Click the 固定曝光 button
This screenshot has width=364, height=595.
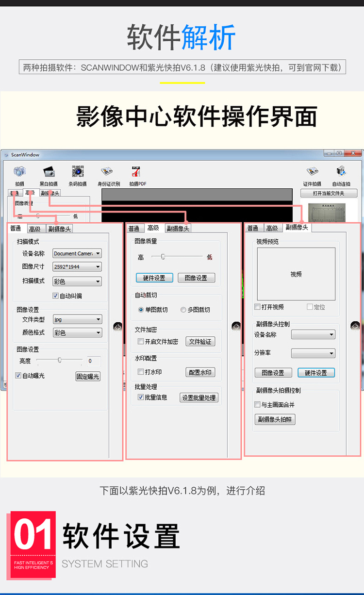88,376
